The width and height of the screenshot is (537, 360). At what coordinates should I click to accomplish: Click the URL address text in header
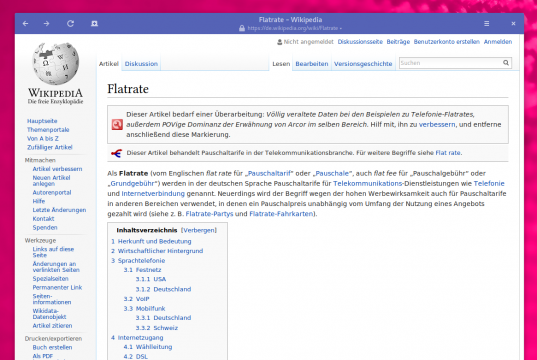pyautogui.click(x=292, y=28)
